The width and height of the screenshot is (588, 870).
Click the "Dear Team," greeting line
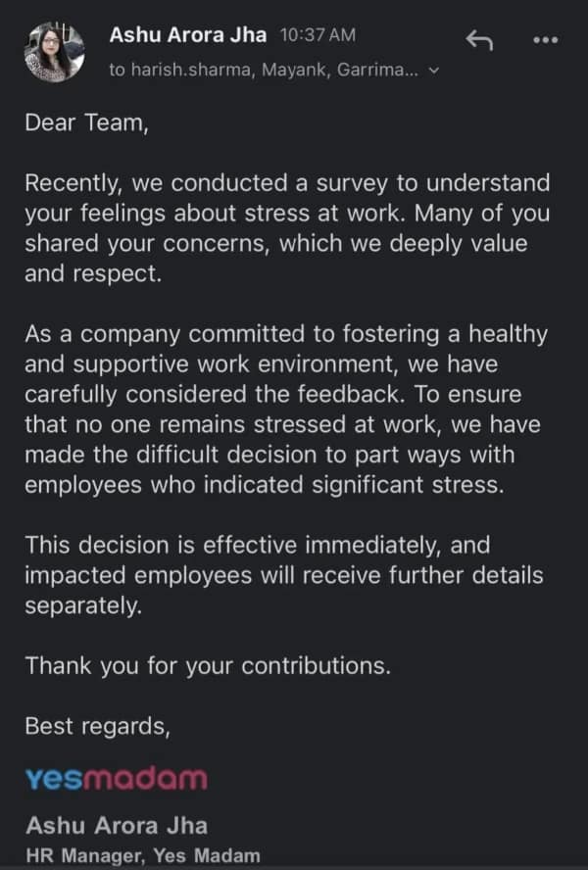86,124
